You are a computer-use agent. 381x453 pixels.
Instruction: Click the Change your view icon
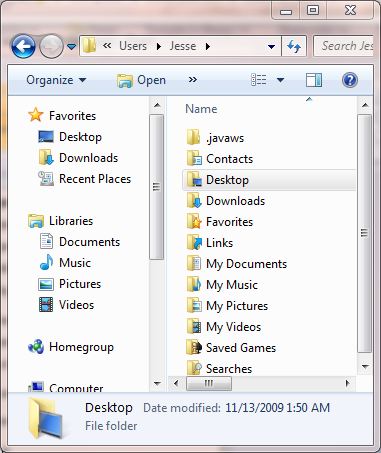[x=258, y=80]
